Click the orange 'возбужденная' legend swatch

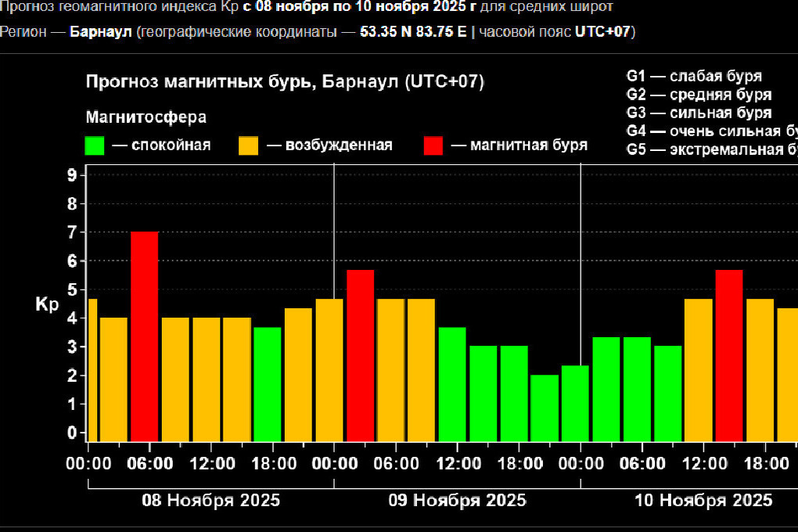249,146
